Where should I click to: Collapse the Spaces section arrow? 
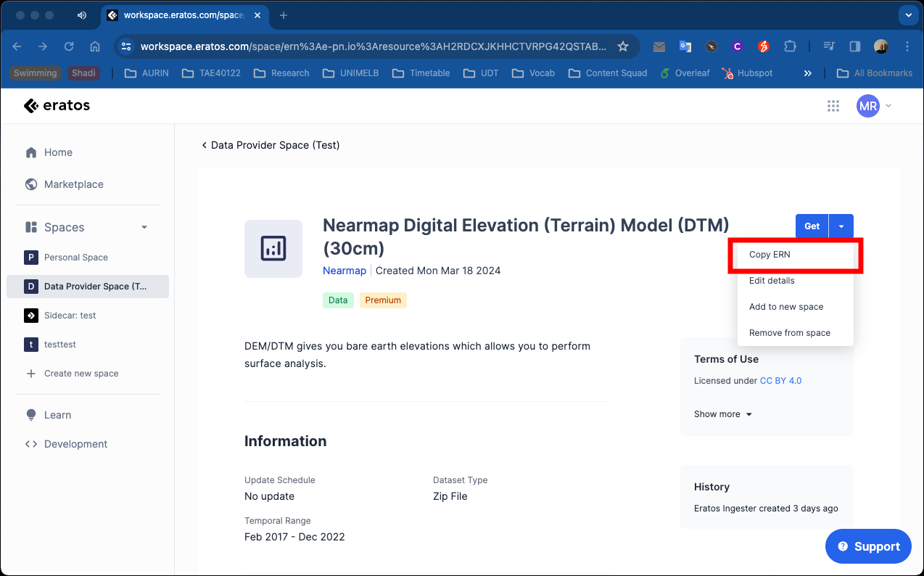pyautogui.click(x=144, y=227)
